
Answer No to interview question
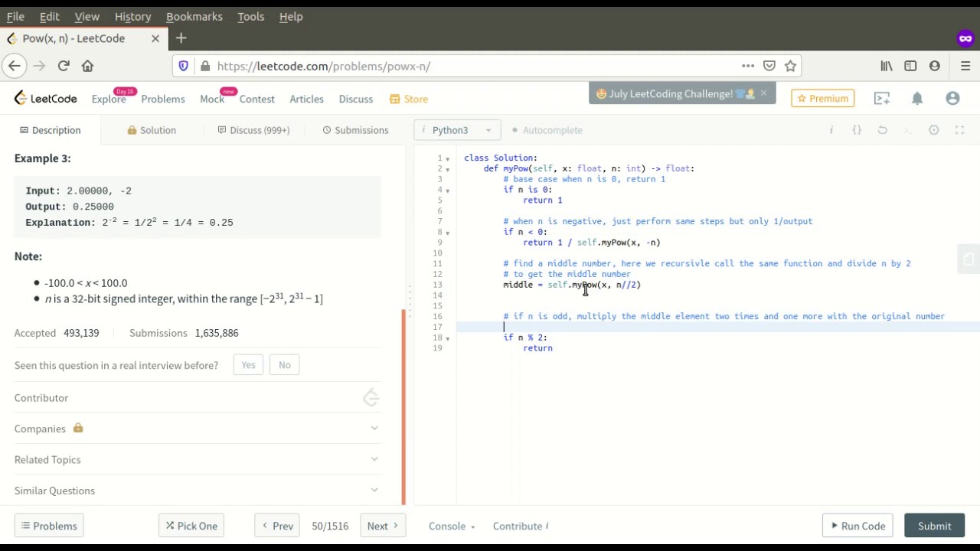pyautogui.click(x=285, y=365)
